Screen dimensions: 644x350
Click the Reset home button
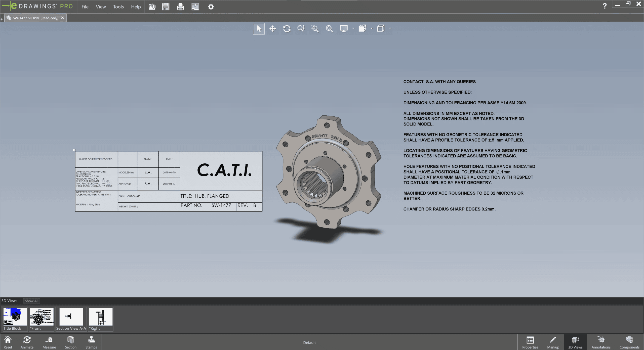(x=8, y=342)
